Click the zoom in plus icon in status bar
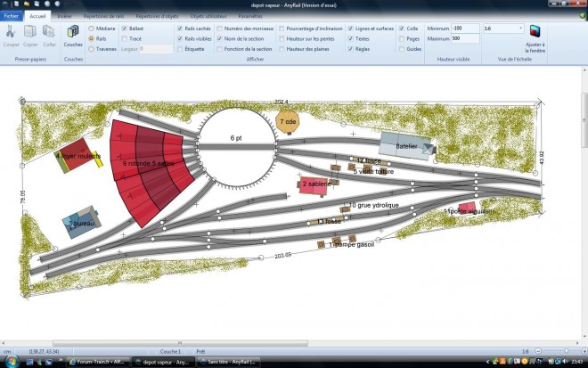Screen dimensions: 588x368 point(584,351)
